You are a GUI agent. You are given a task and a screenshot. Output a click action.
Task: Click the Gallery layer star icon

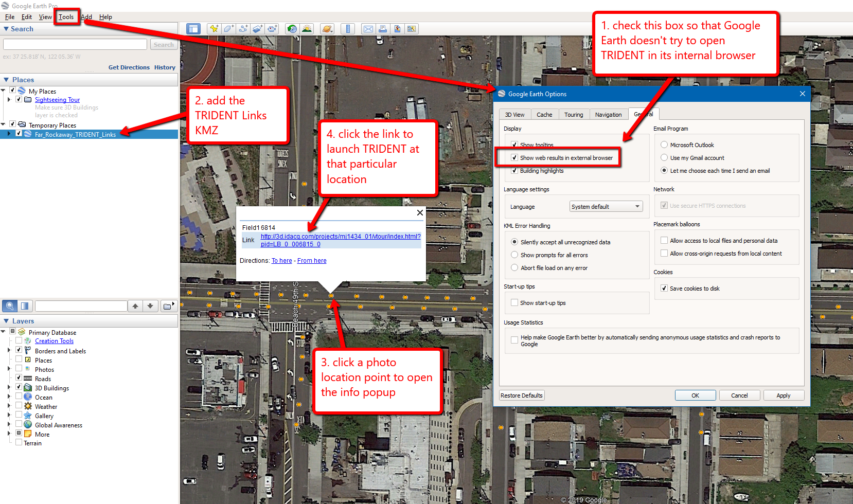tap(28, 416)
